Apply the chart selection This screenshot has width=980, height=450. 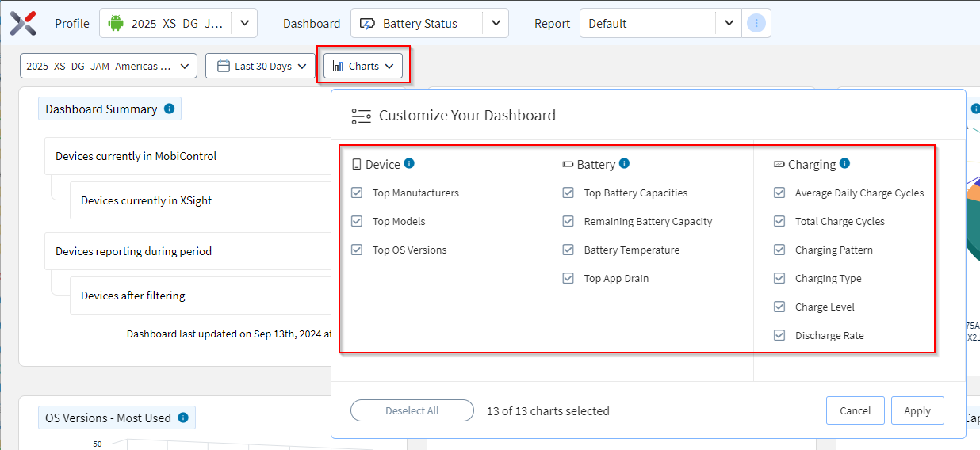pyautogui.click(x=917, y=410)
